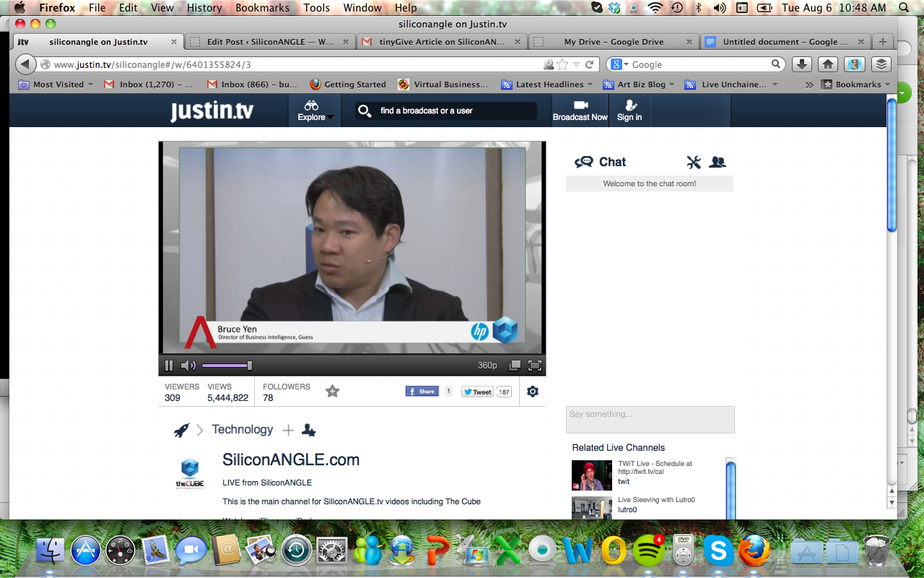Mute the video player audio
Viewport: 924px width, 578px height.
pyautogui.click(x=188, y=366)
